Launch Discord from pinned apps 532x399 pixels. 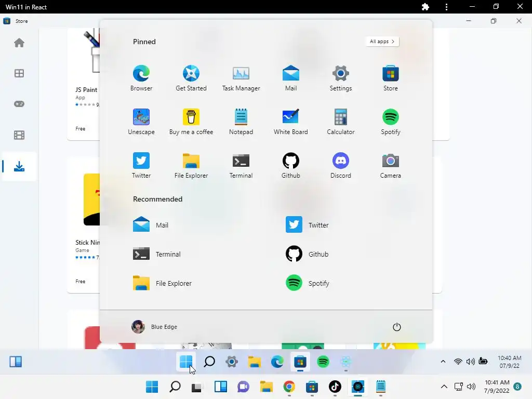click(x=341, y=166)
